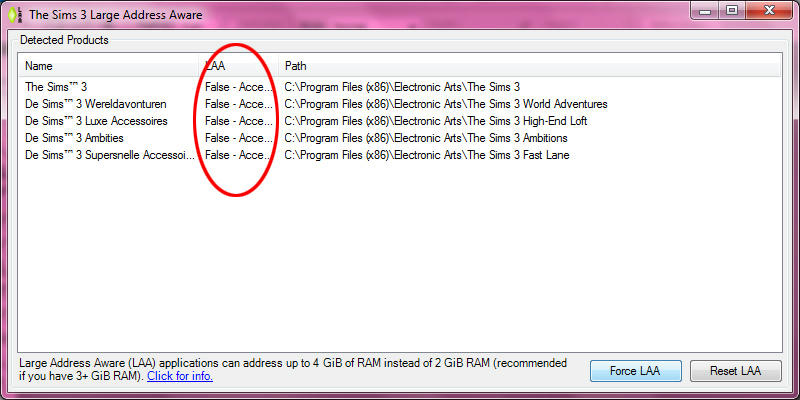The image size is (800, 400).
Task: Select De Sims 3 Supersnelle Accessoires entry
Action: point(110,155)
